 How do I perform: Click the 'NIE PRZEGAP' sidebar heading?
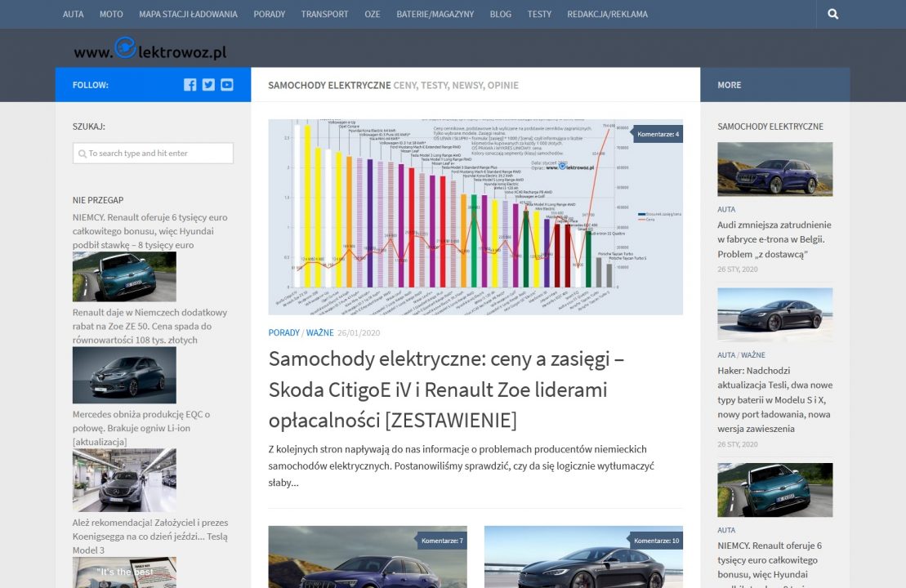pyautogui.click(x=98, y=200)
